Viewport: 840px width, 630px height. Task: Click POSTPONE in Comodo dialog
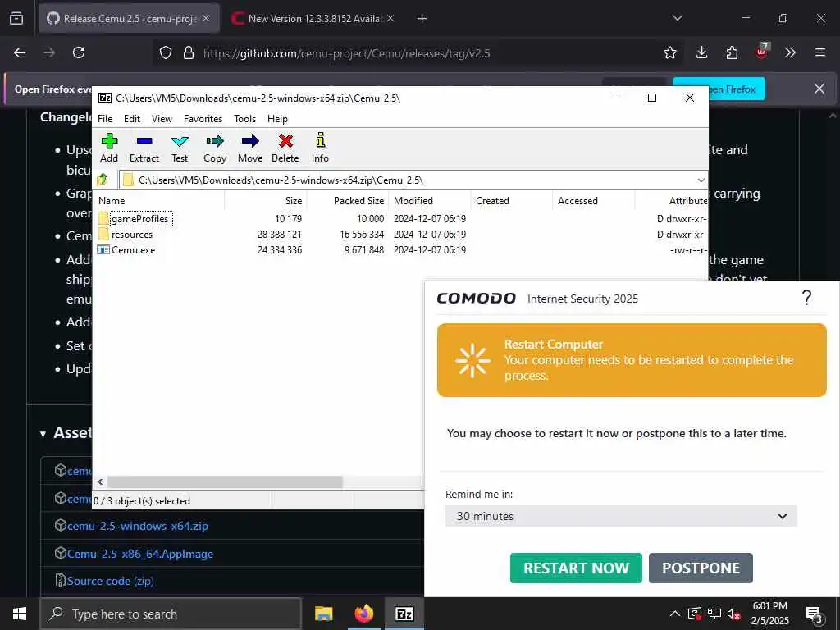701,568
